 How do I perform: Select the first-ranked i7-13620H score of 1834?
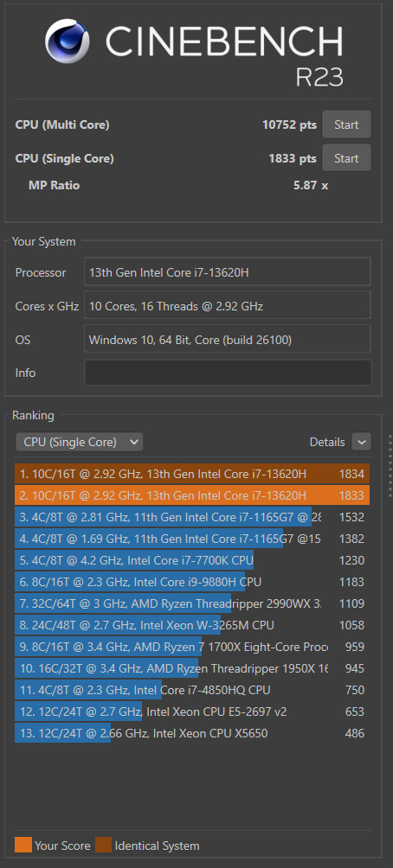[x=192, y=474]
